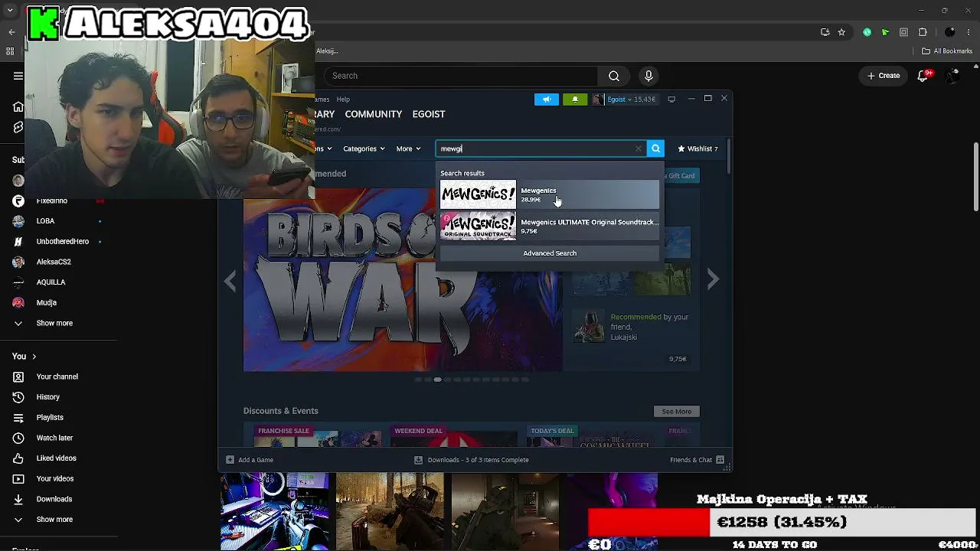Clear the Steam search field with X
The width and height of the screenshot is (980, 551).
(x=639, y=148)
